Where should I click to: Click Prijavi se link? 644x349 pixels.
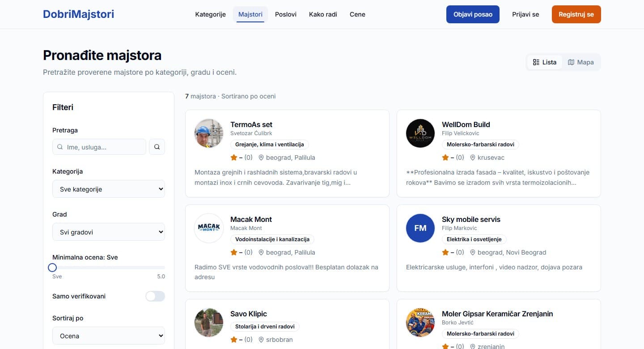525,14
